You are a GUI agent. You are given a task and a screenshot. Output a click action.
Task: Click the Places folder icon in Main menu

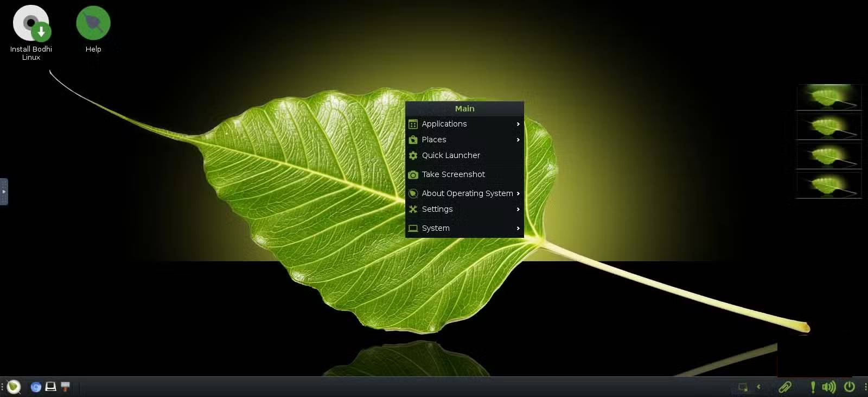coord(413,140)
